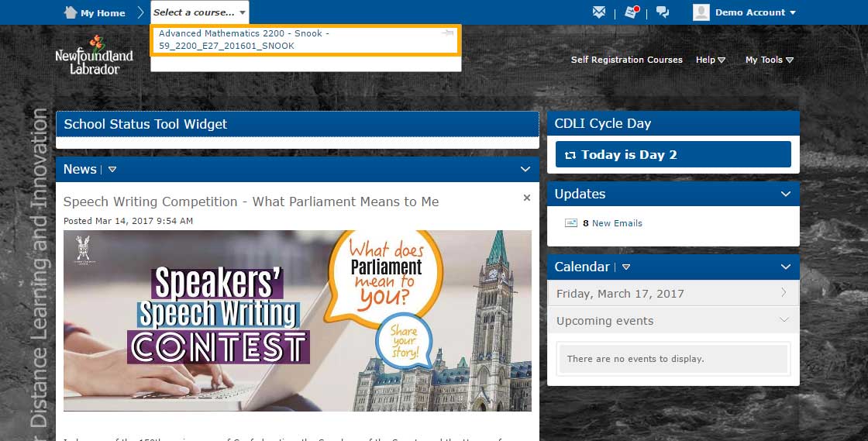Image resolution: width=868 pixels, height=441 pixels.
Task: Collapse the Upcoming events section
Action: click(x=784, y=320)
